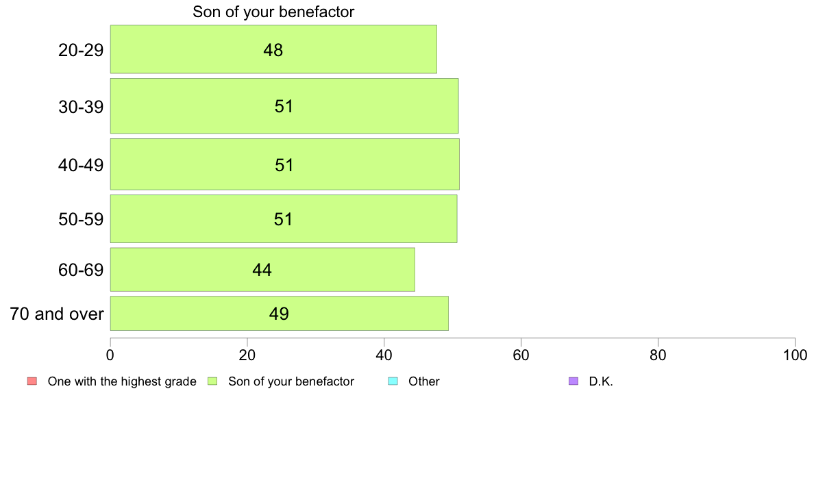Screen dimensions: 814x504
Task: Select the 20-29 bar showing 48
Action: (x=273, y=49)
